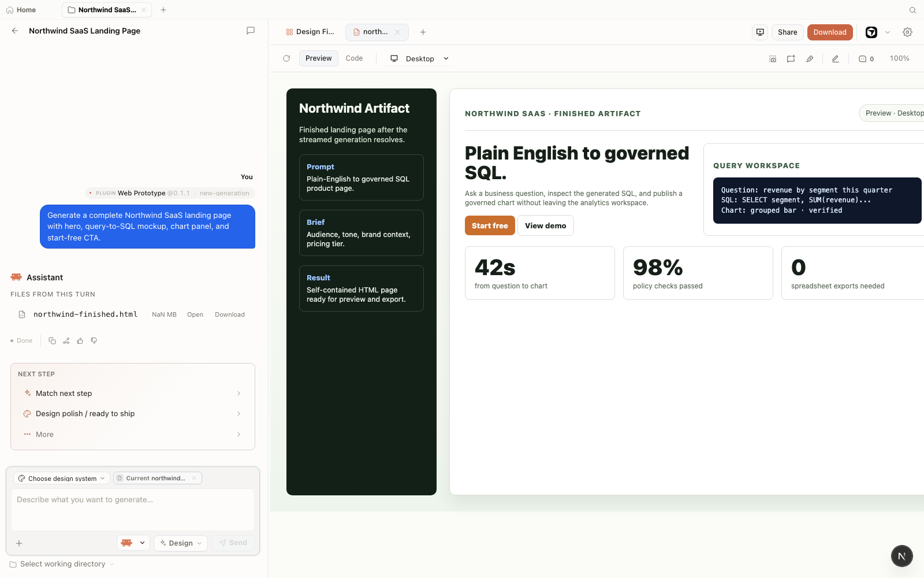Screen dimensions: 924x578
Task: Expand the More next-step options
Action: pos(133,434)
